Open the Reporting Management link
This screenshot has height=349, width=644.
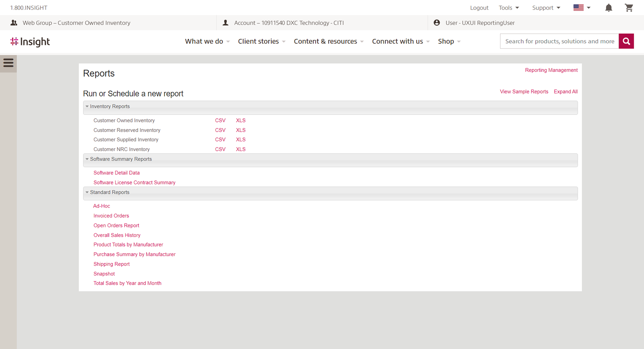[551, 70]
